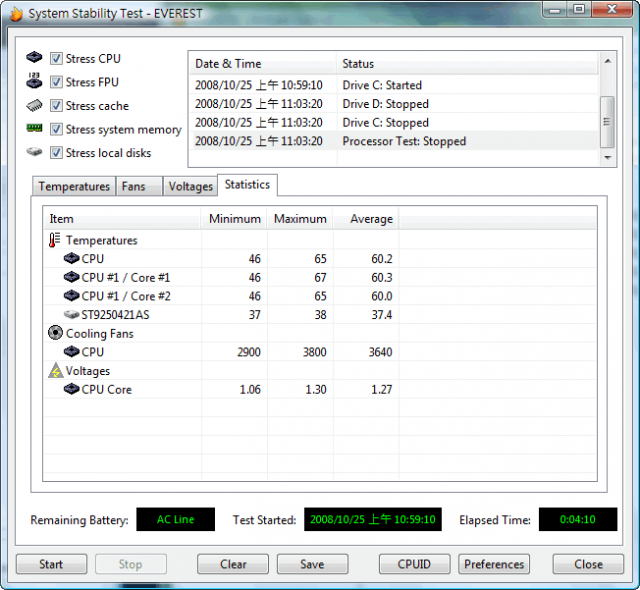This screenshot has width=640, height=590.
Task: Click the FPU icon beside Stress FPU
Action: tap(34, 80)
